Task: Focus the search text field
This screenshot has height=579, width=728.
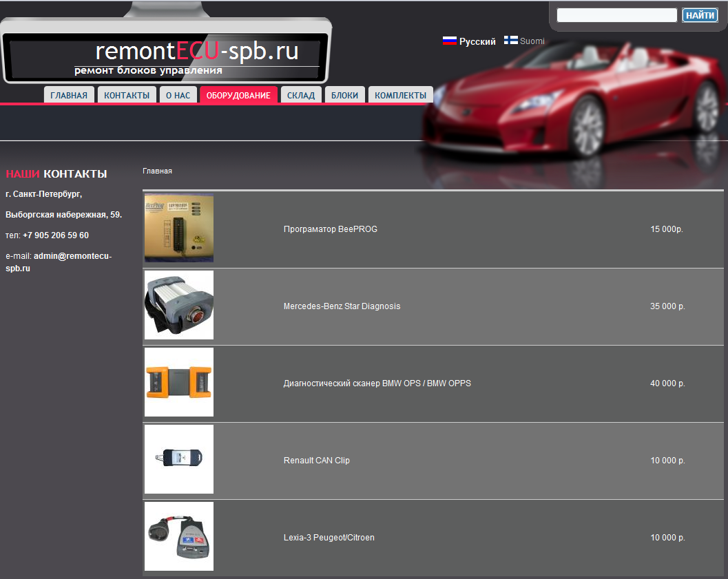Action: coord(616,15)
